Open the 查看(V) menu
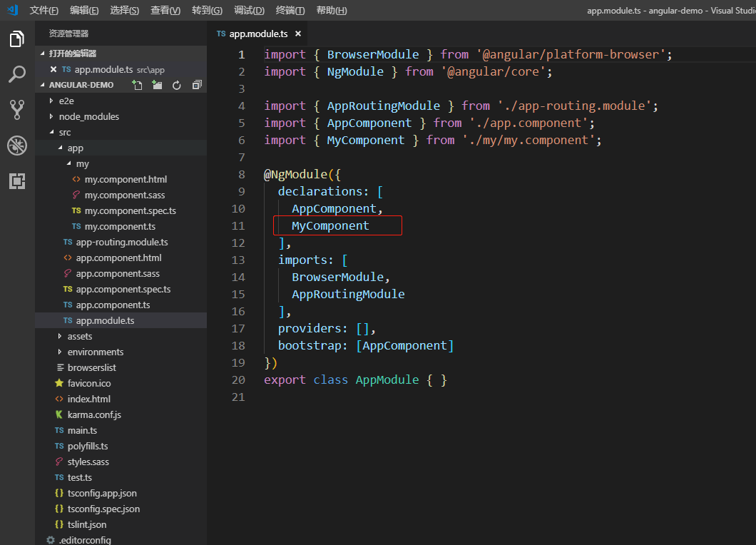The height and width of the screenshot is (545, 756). (x=165, y=10)
